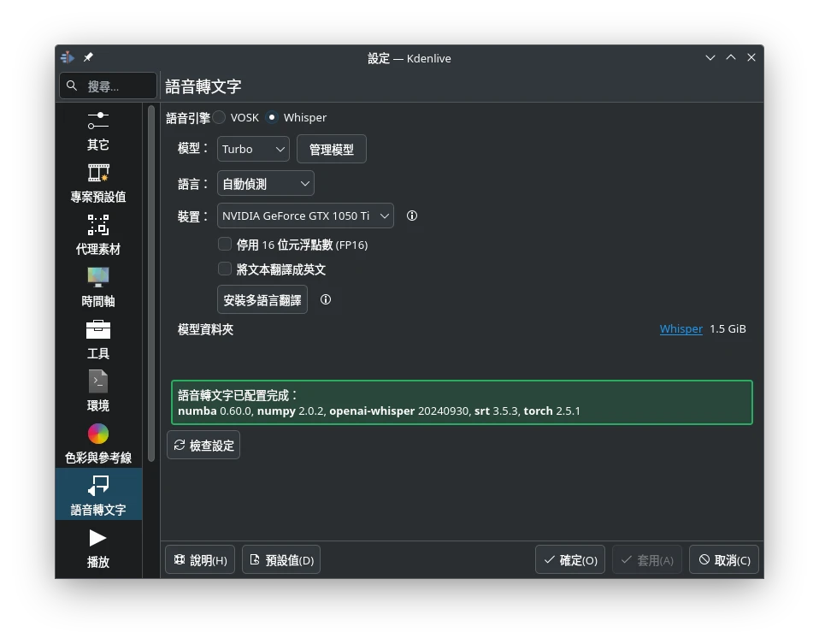The image size is (819, 644).
Task: Expand the Turbo model dropdown
Action: (x=253, y=149)
